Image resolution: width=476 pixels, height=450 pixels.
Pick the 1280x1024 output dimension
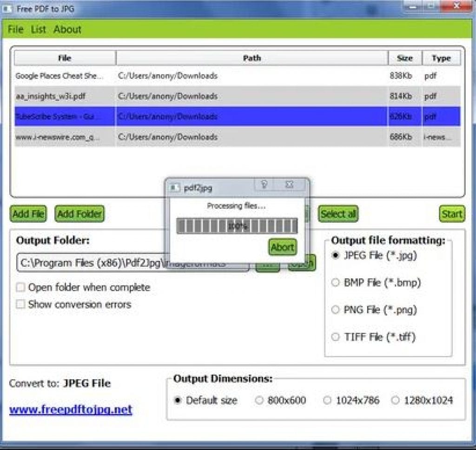(x=396, y=400)
